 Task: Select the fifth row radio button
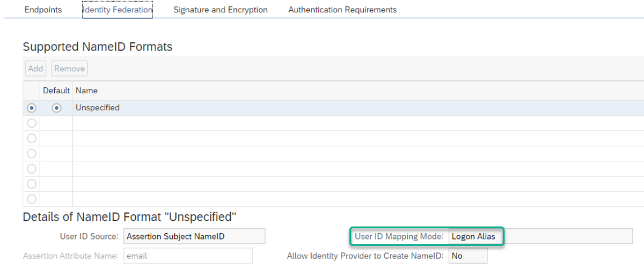coord(32,168)
